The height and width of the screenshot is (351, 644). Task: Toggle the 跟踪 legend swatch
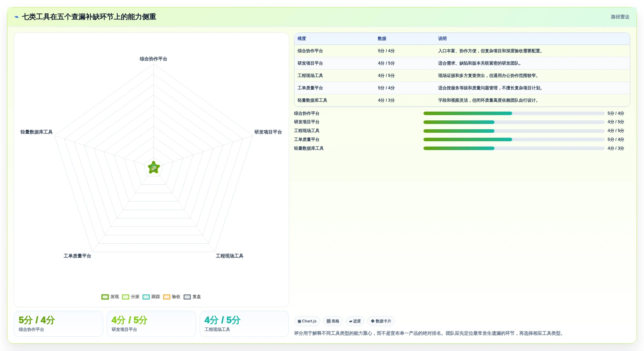pos(146,297)
